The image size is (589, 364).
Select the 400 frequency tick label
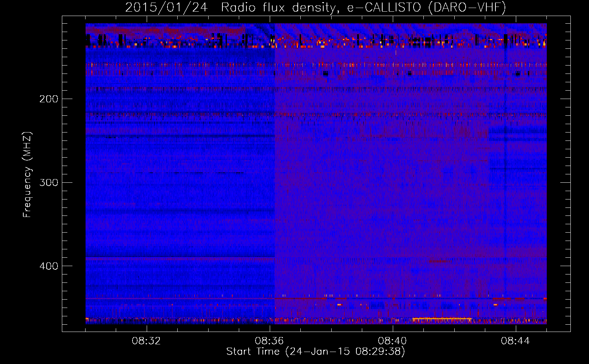pyautogui.click(x=49, y=266)
